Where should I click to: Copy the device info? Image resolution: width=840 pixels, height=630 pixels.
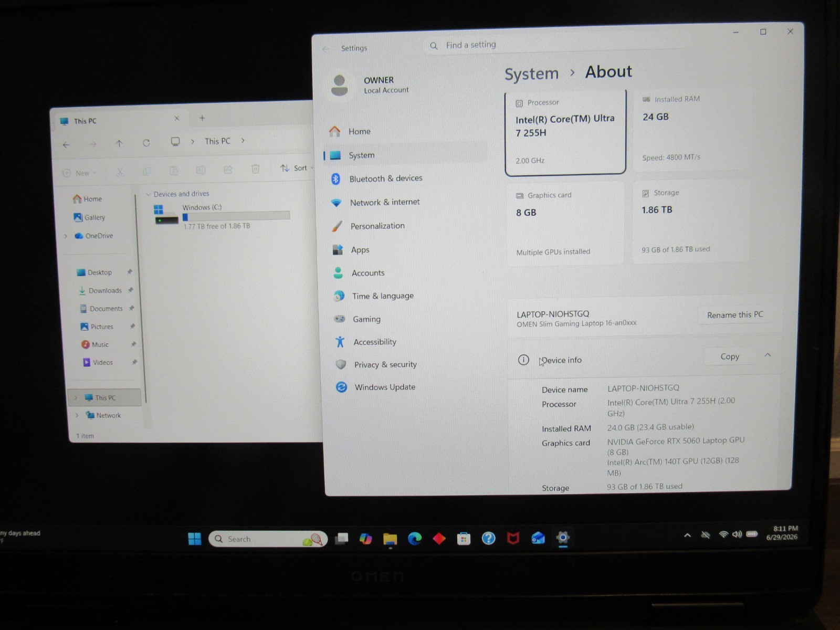click(730, 356)
